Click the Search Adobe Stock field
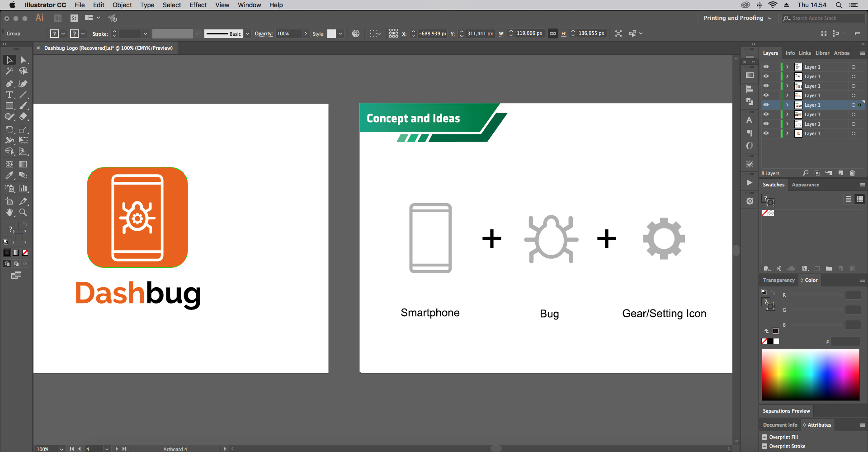Viewport: 868px width, 452px height. click(824, 18)
